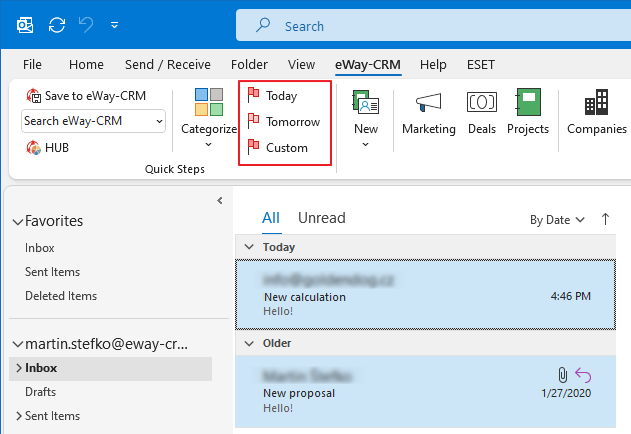The height and width of the screenshot is (434, 631).
Task: Open Sent Items under Favorites
Action: (x=52, y=272)
